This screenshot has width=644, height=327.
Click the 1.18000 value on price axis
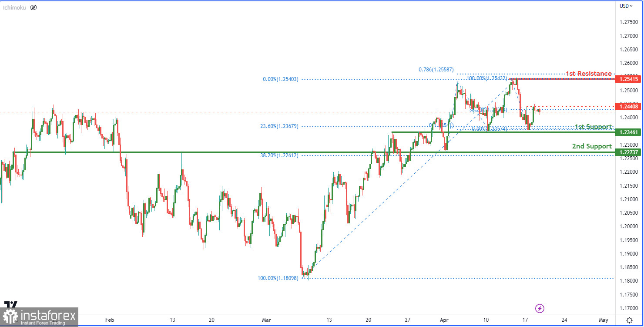click(628, 281)
